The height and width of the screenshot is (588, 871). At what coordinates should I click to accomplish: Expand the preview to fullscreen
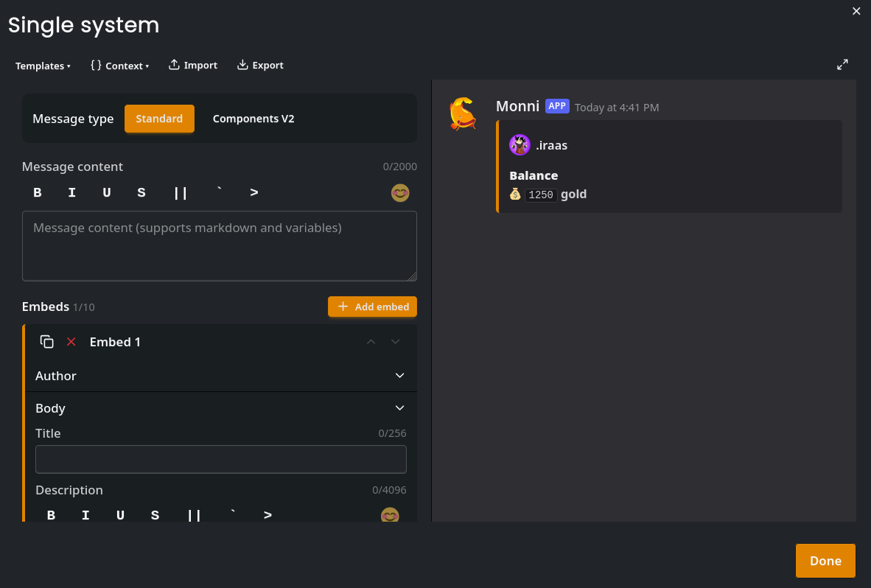(842, 65)
